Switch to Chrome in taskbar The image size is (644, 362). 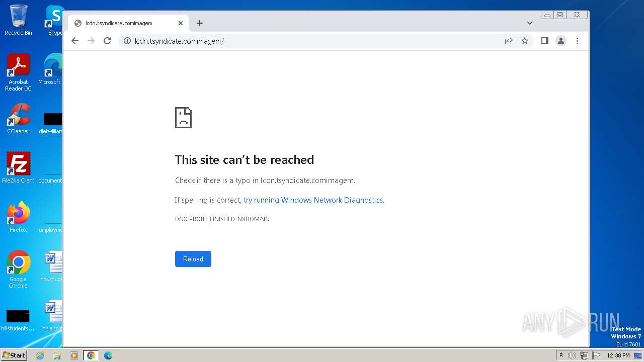click(x=91, y=355)
